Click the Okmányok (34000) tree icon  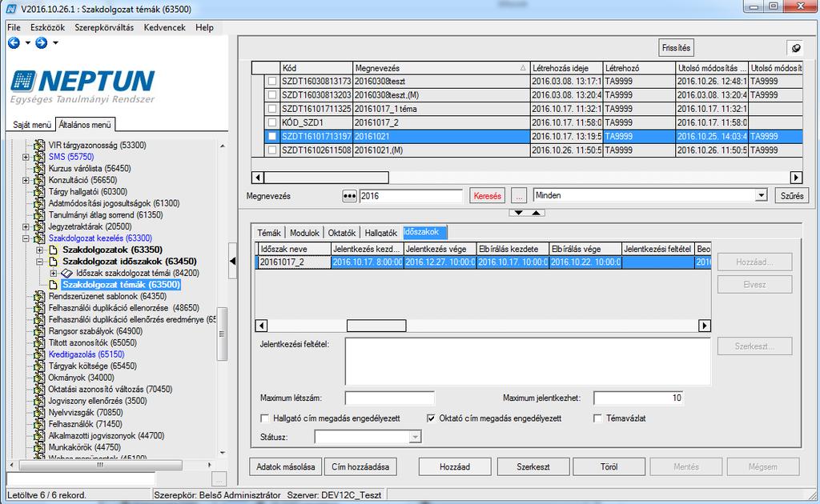pos(39,378)
